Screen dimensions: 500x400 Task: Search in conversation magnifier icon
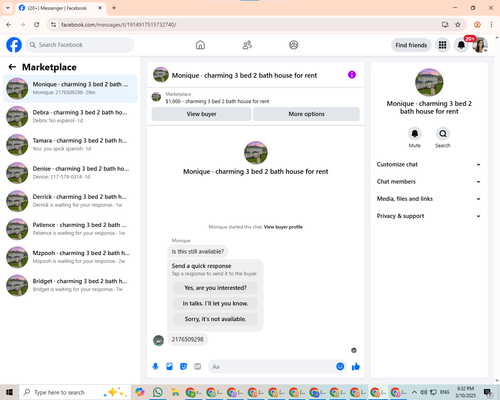(x=443, y=134)
